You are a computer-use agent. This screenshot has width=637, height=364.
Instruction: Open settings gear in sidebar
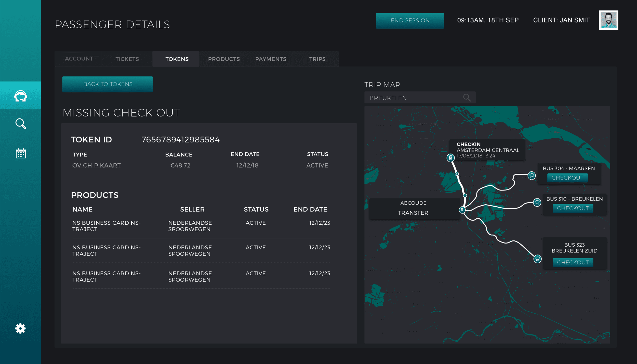20,328
